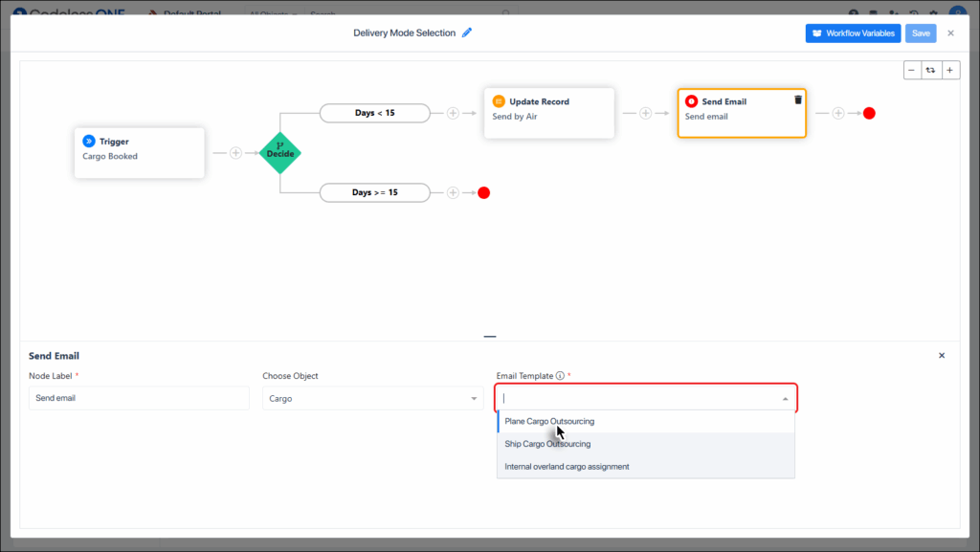Choose Ship Cargo Outsourcing template option
980x552 pixels.
(547, 444)
